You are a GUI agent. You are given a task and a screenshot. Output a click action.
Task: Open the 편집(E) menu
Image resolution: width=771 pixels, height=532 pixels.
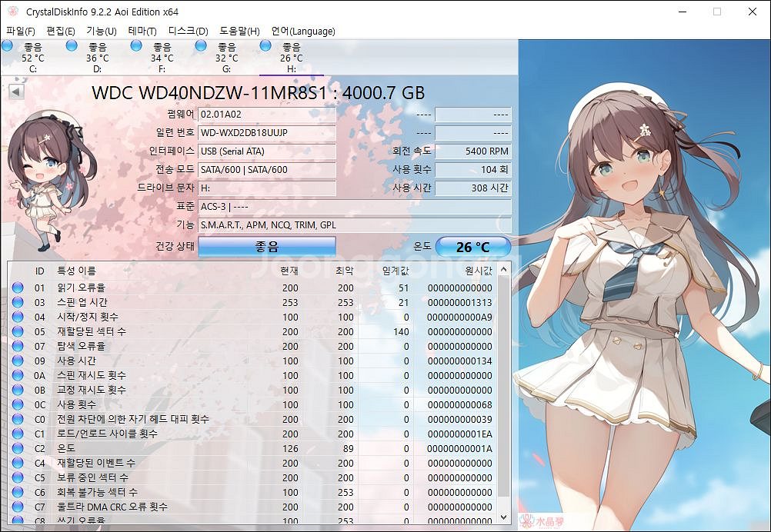61,31
